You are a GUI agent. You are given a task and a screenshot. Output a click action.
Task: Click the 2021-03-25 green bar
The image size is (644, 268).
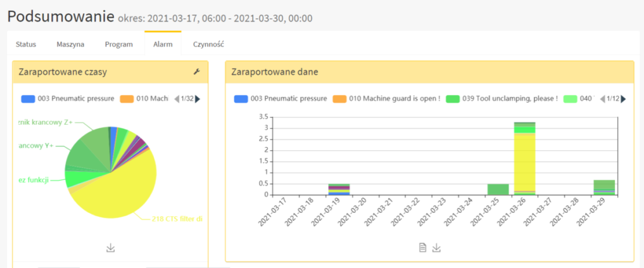tap(498, 189)
